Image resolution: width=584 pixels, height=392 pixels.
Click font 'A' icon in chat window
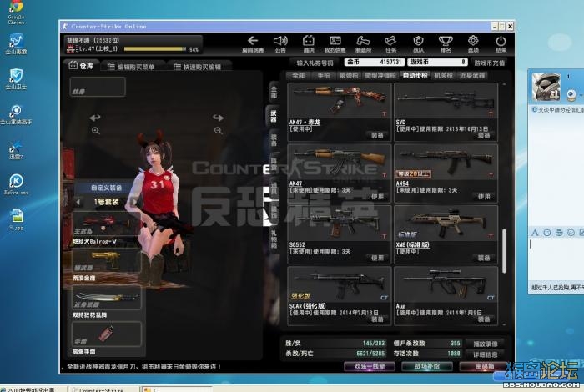536,233
